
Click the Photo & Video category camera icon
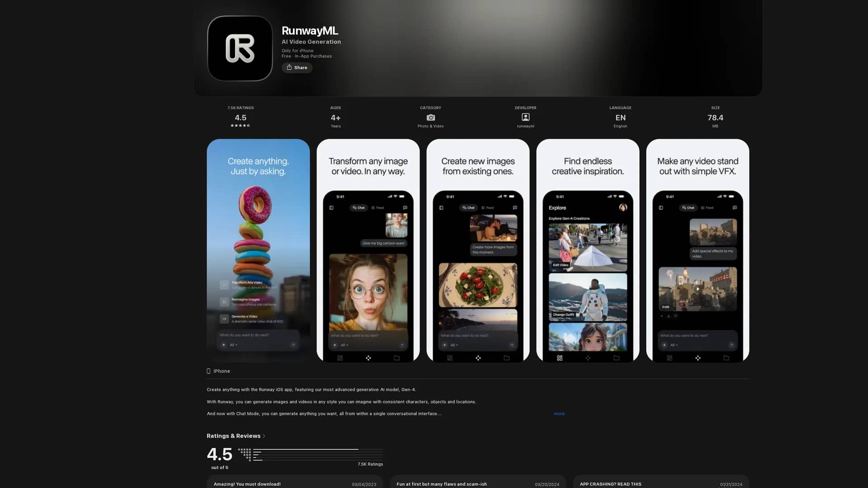point(430,117)
